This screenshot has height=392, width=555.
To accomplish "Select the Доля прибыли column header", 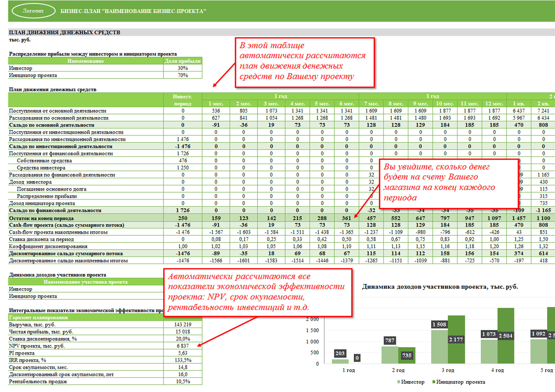I will tap(183, 61).
